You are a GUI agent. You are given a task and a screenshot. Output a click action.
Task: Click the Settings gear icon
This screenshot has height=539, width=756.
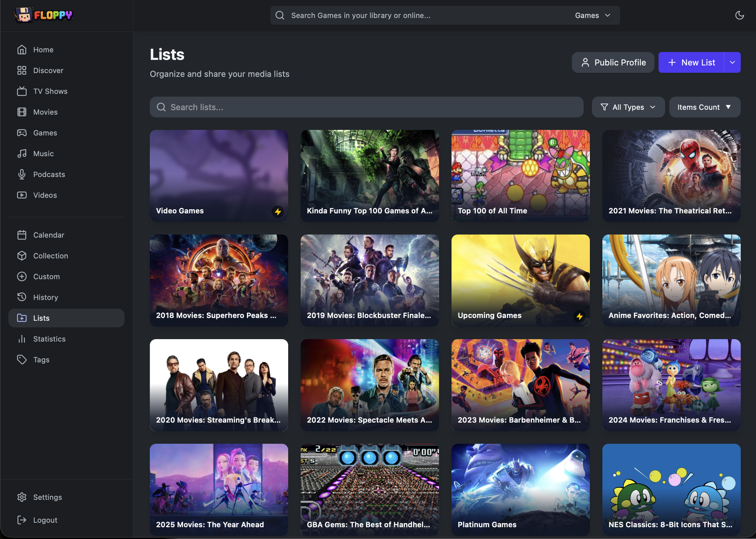(22, 497)
